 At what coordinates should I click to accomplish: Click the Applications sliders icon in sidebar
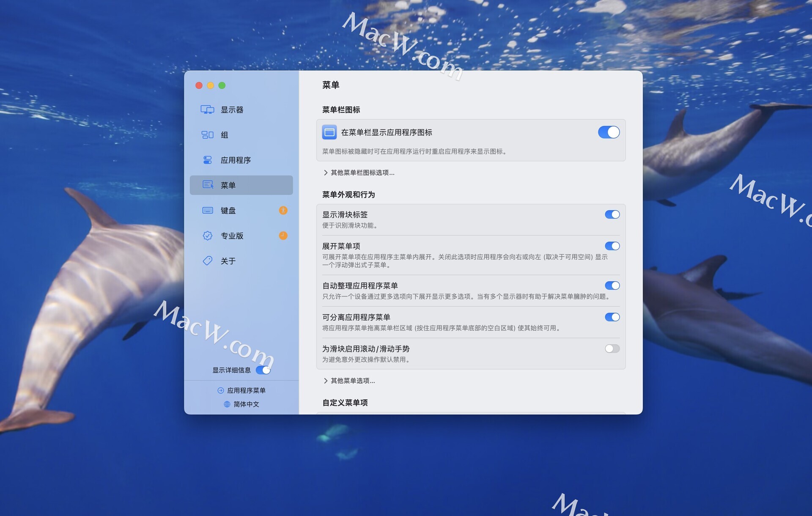207,160
